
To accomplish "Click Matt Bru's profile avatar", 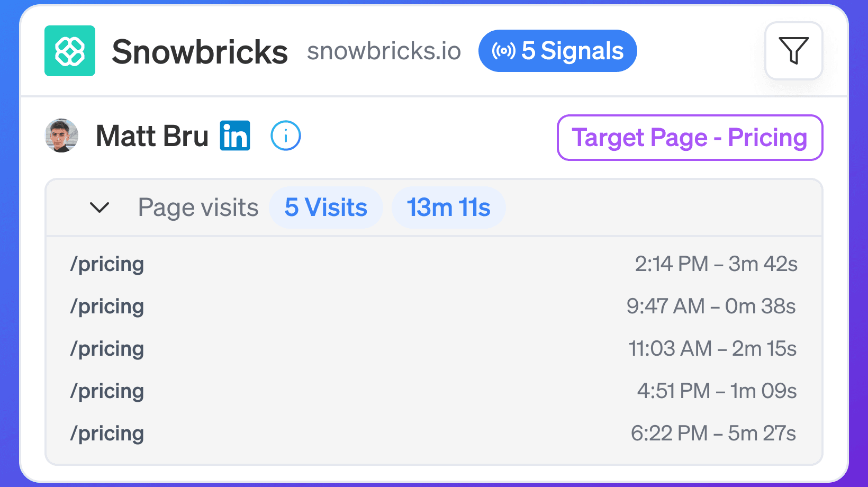I will (62, 136).
